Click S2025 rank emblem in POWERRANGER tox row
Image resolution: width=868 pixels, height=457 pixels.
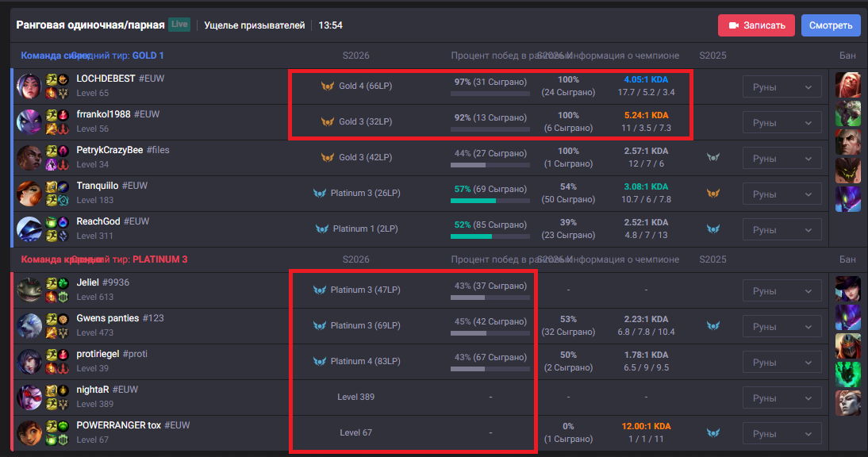point(713,432)
